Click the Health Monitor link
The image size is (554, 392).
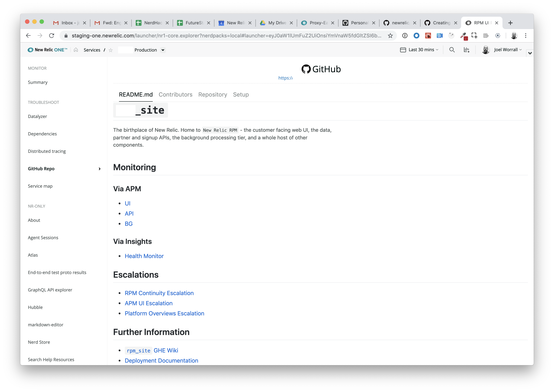pyautogui.click(x=144, y=256)
